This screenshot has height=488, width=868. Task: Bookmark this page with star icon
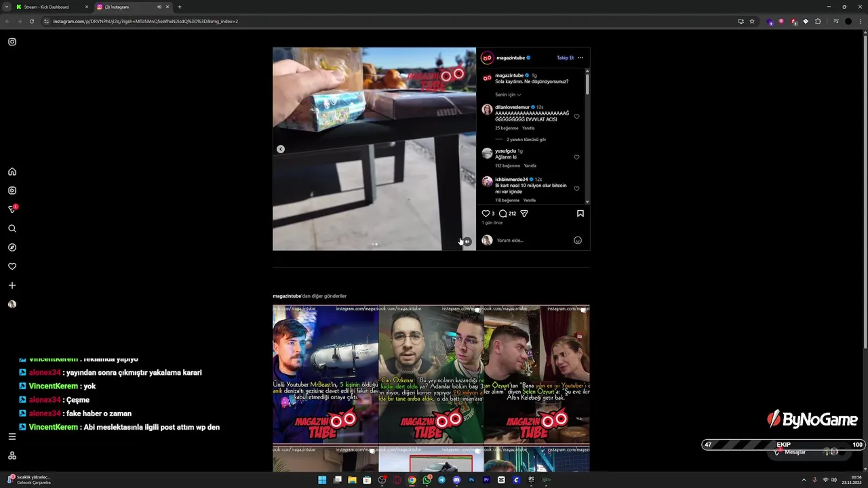pyautogui.click(x=752, y=21)
